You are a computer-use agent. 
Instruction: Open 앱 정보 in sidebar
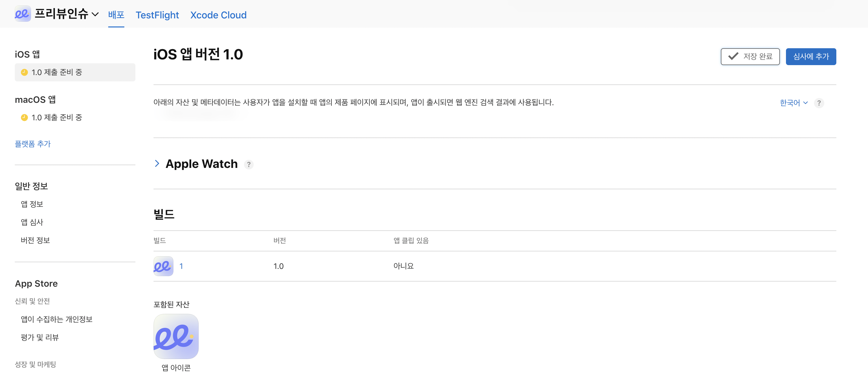32,204
